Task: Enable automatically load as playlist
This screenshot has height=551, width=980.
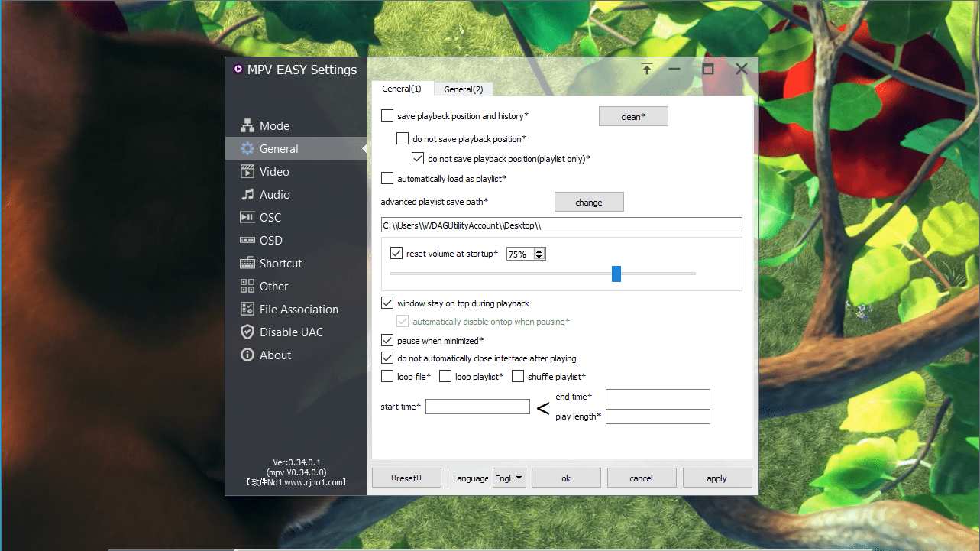Action: click(387, 179)
